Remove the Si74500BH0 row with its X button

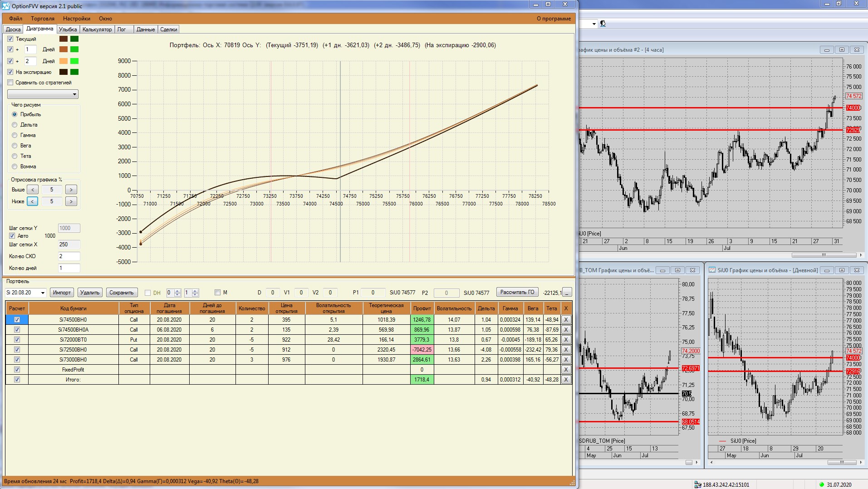566,320
